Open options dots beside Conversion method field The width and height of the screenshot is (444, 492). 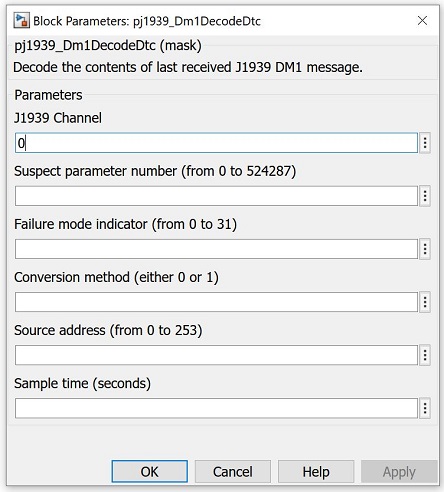pos(425,302)
